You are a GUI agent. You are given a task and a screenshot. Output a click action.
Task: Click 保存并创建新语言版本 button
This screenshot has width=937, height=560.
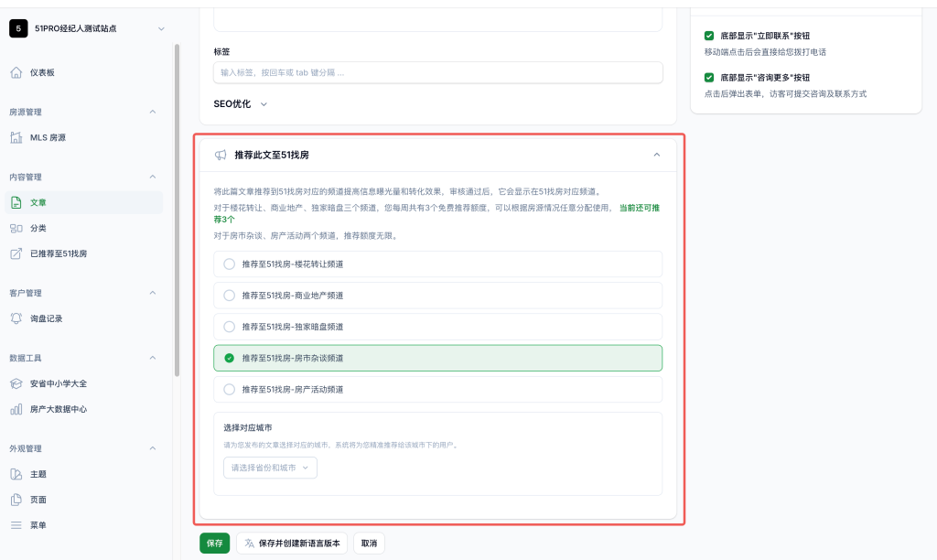[292, 544]
